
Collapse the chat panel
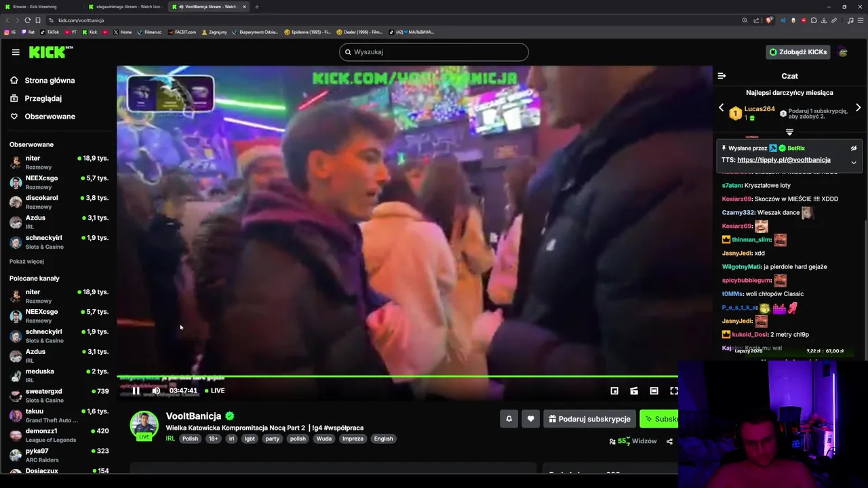[x=722, y=76]
